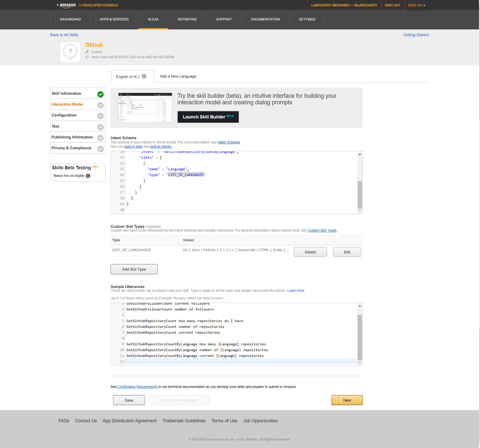Open the Certification Requirements link
The width and height of the screenshot is (480, 448).
coord(137,387)
